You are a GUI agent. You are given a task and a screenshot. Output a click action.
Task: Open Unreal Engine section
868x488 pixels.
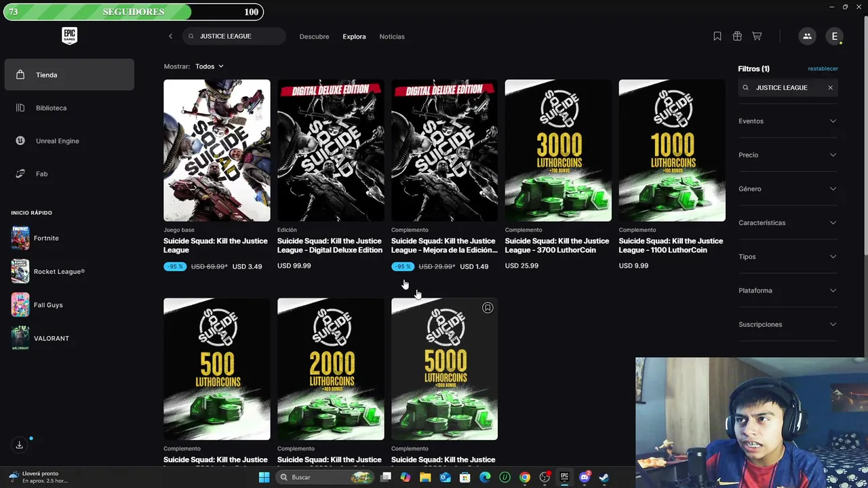69,141
